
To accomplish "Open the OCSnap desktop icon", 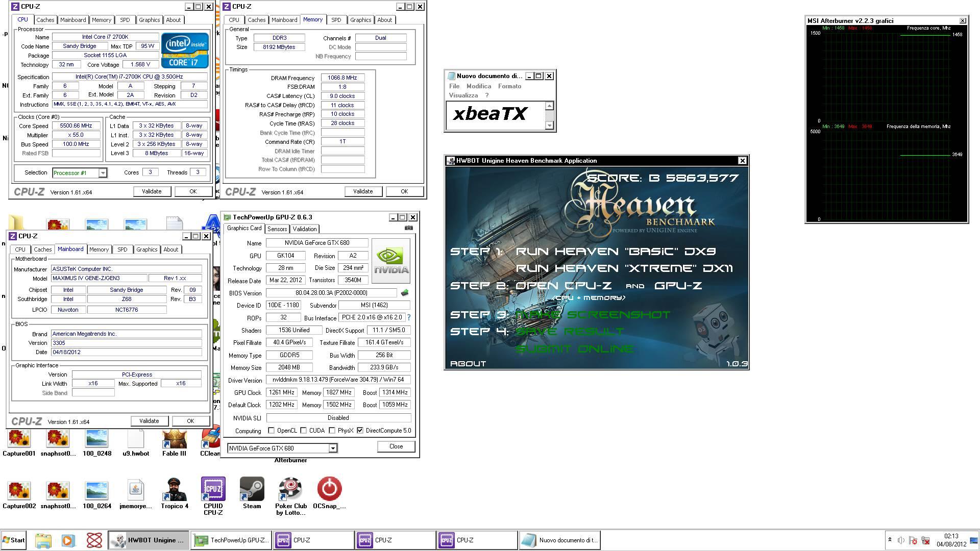I will click(x=329, y=493).
